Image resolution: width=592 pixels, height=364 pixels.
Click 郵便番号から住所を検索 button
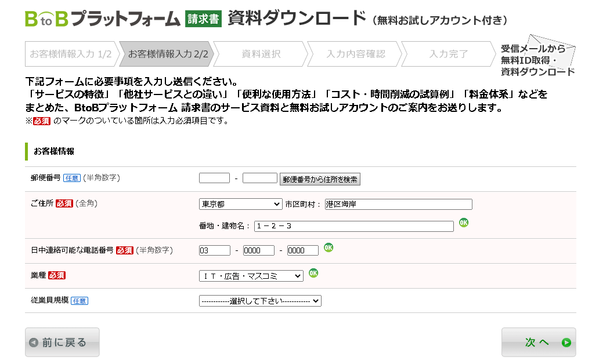[320, 179]
